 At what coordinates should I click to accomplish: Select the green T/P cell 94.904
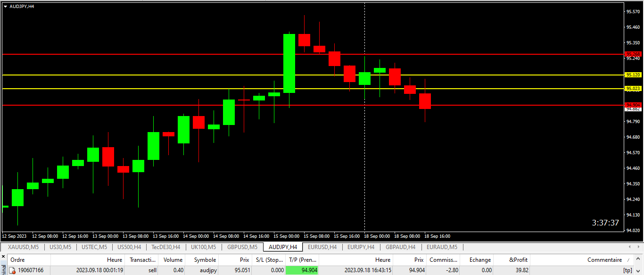click(302, 270)
